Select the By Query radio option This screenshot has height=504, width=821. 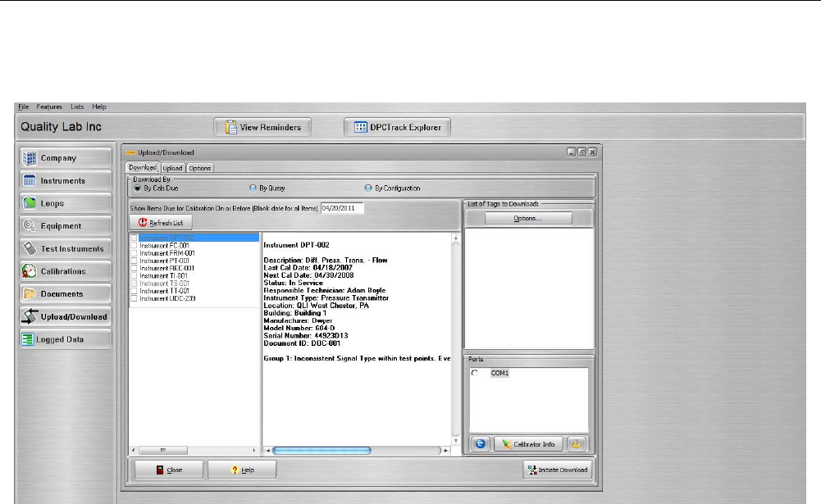(x=253, y=188)
